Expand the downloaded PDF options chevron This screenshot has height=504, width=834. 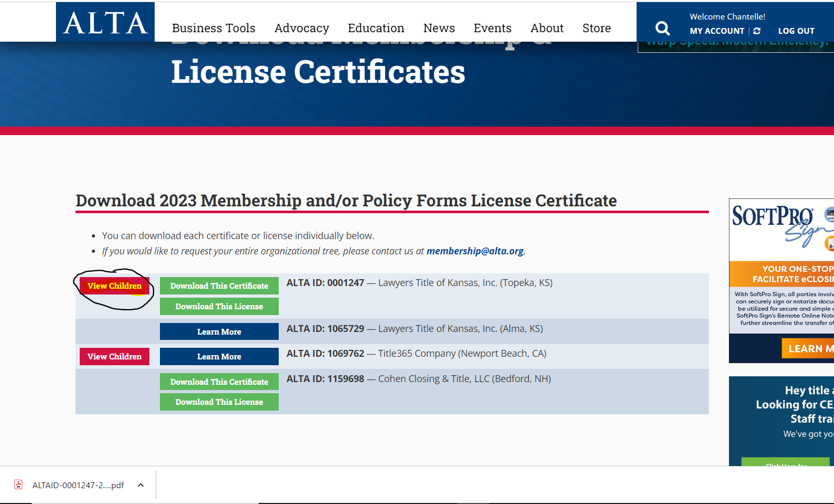[x=141, y=485]
